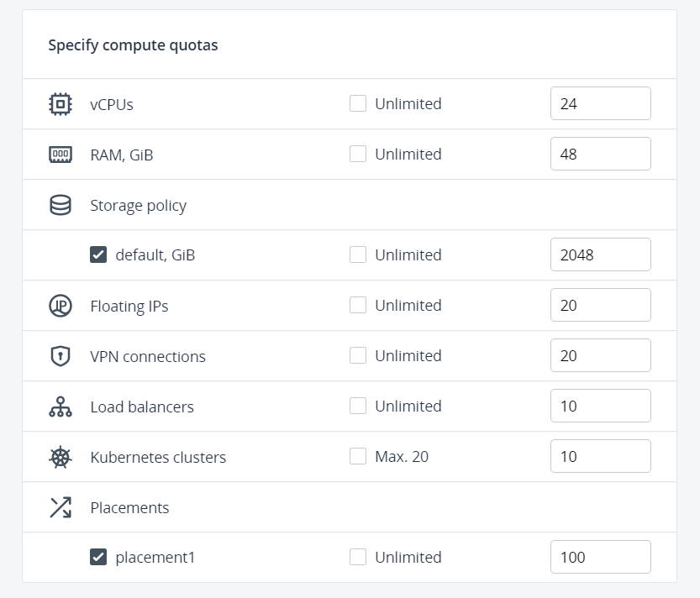Uncheck the placement1 checkbox
The width and height of the screenshot is (700, 598).
tap(98, 557)
